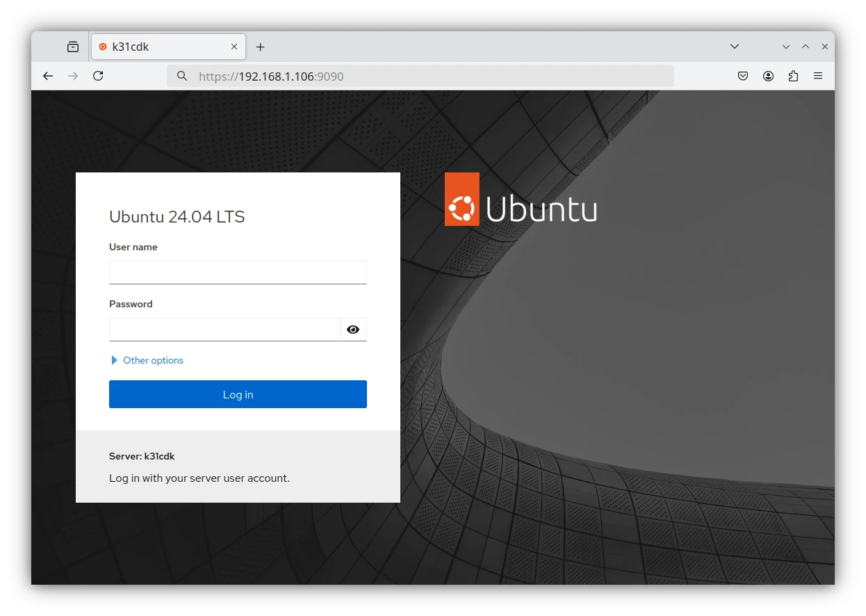866x616 pixels.
Task: Click the Save to Pocket icon
Action: [x=743, y=76]
